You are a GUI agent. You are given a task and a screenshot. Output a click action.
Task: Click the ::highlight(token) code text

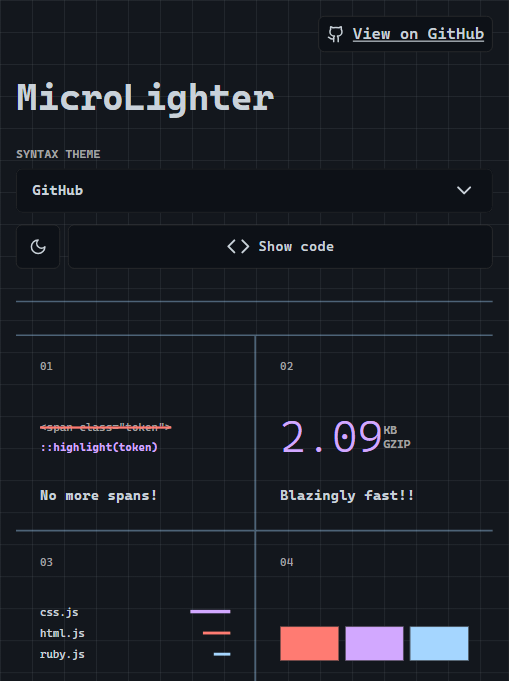coord(99,447)
